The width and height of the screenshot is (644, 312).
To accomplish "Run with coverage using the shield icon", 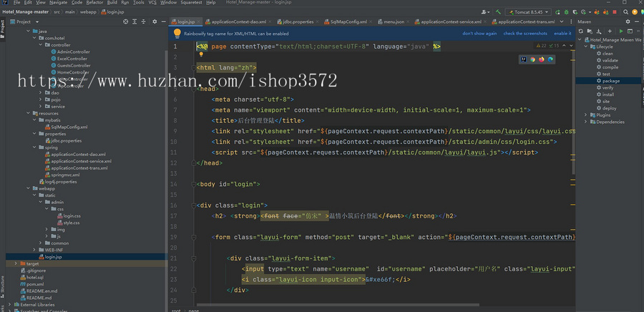I will click(x=575, y=12).
